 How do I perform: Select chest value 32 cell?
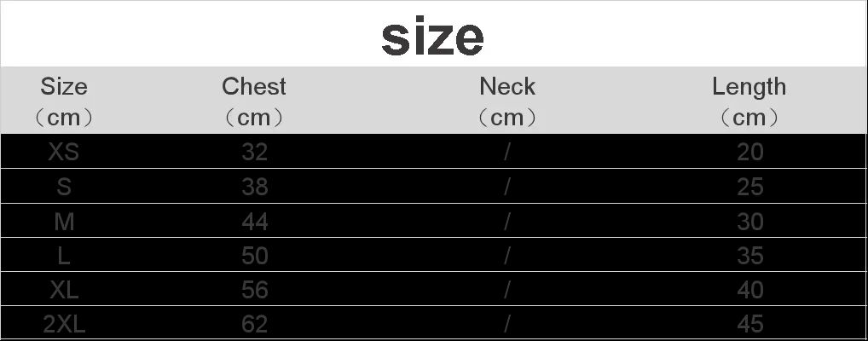(254, 152)
